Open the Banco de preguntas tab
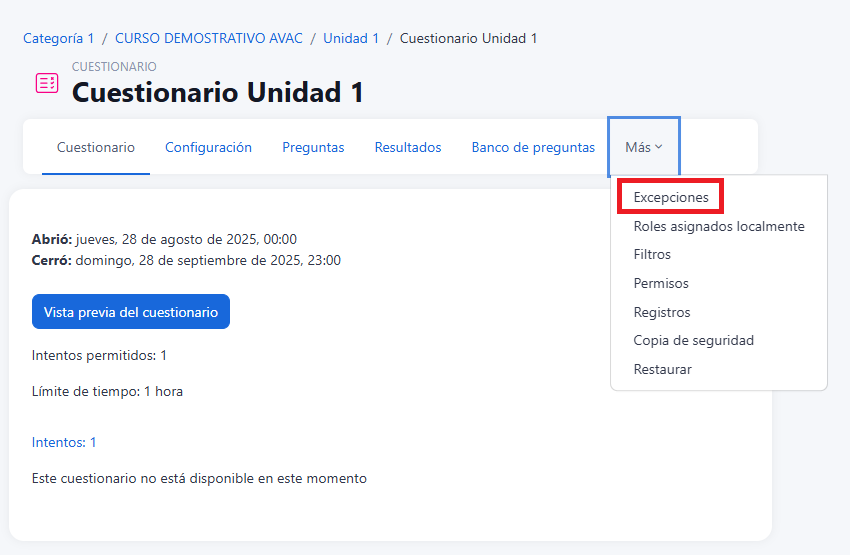Image resolution: width=851 pixels, height=555 pixels. tap(533, 147)
